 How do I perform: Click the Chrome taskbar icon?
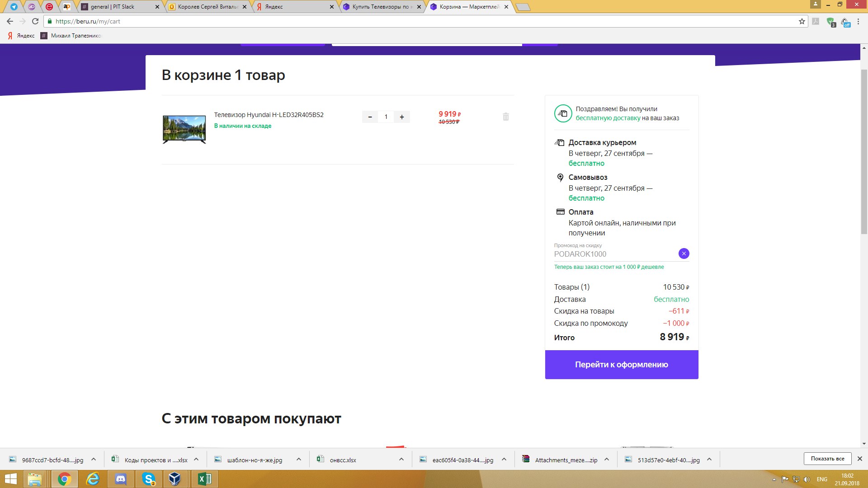64,479
